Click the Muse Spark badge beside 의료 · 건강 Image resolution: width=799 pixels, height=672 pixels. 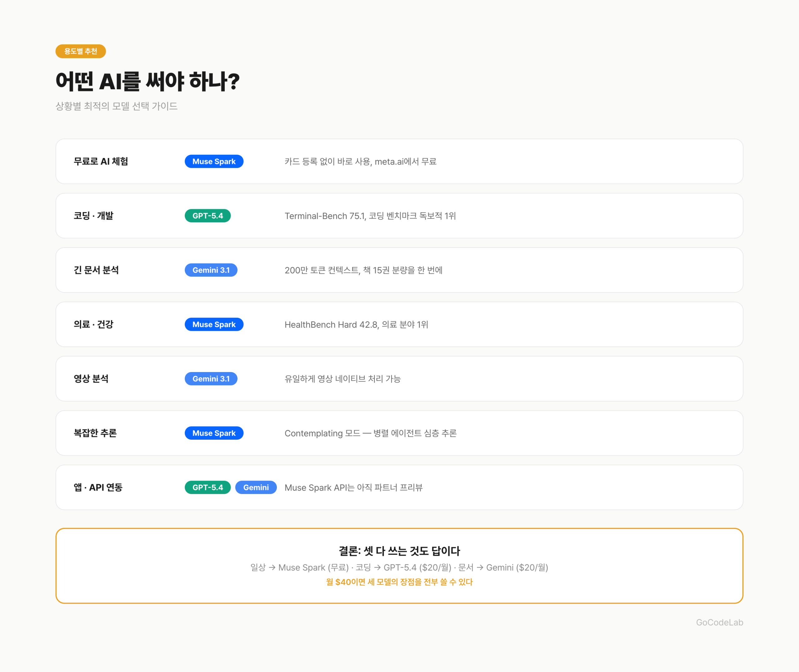[x=214, y=324]
